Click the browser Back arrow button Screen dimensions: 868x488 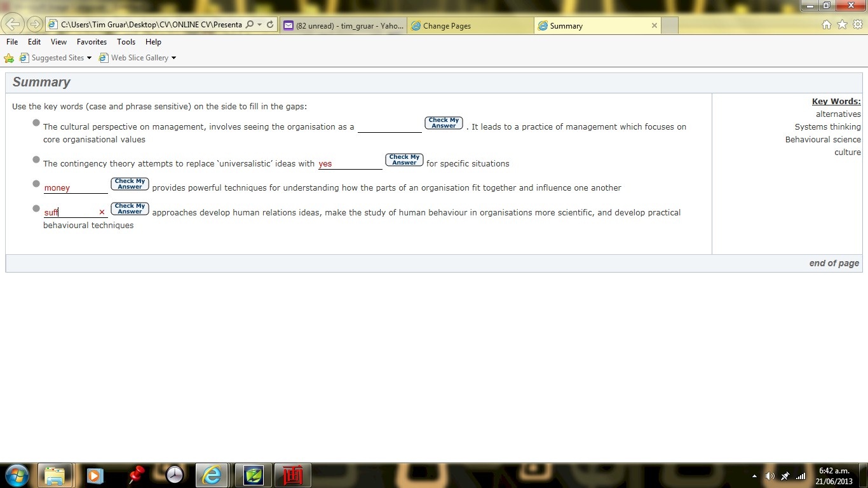tap(13, 25)
